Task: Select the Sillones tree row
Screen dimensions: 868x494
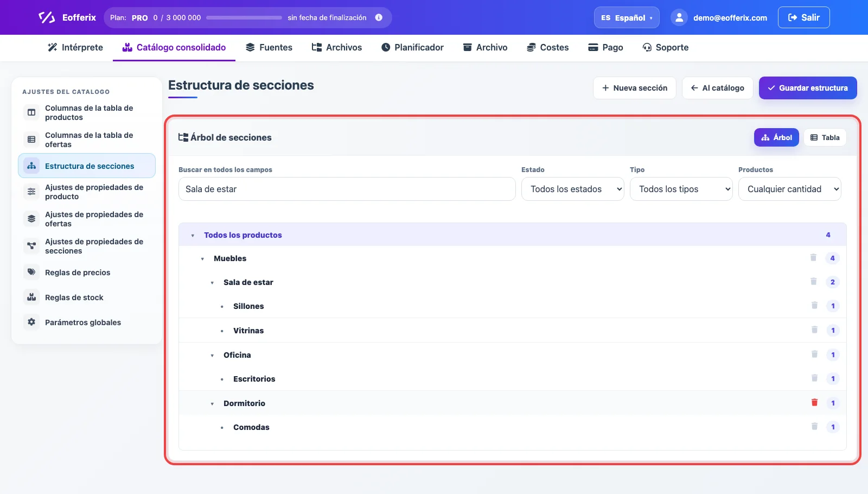Action: click(x=512, y=306)
